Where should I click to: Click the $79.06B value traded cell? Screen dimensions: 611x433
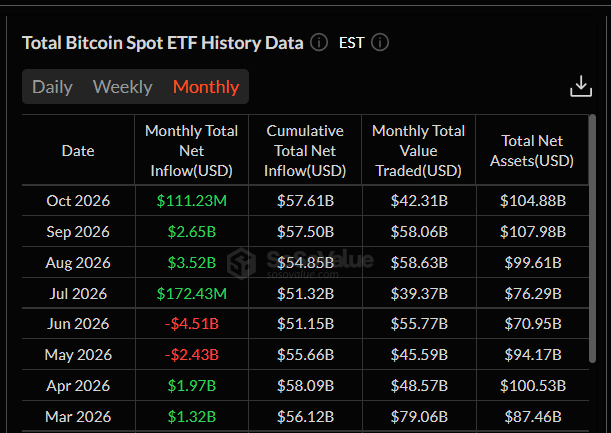[x=419, y=416]
